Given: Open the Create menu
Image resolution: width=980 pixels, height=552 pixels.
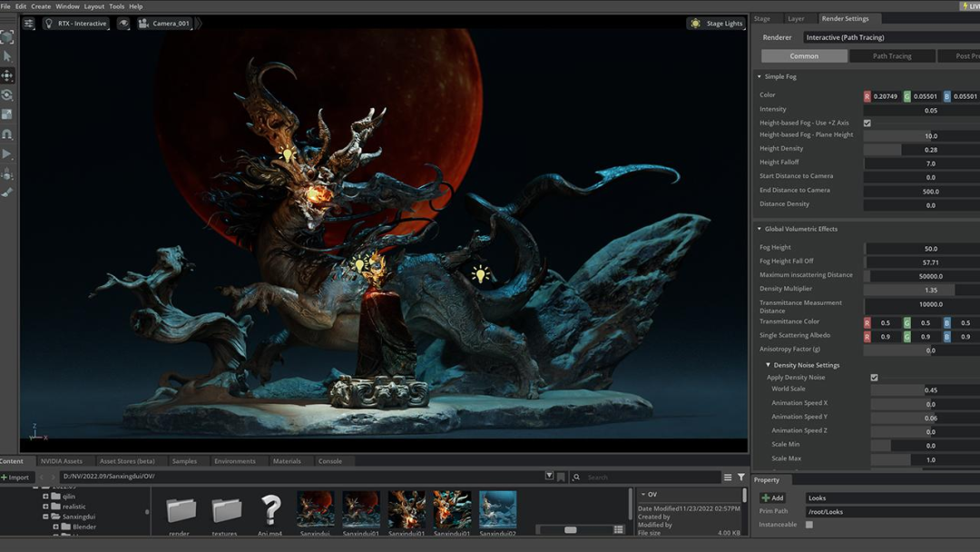Looking at the screenshot, I should (x=41, y=6).
